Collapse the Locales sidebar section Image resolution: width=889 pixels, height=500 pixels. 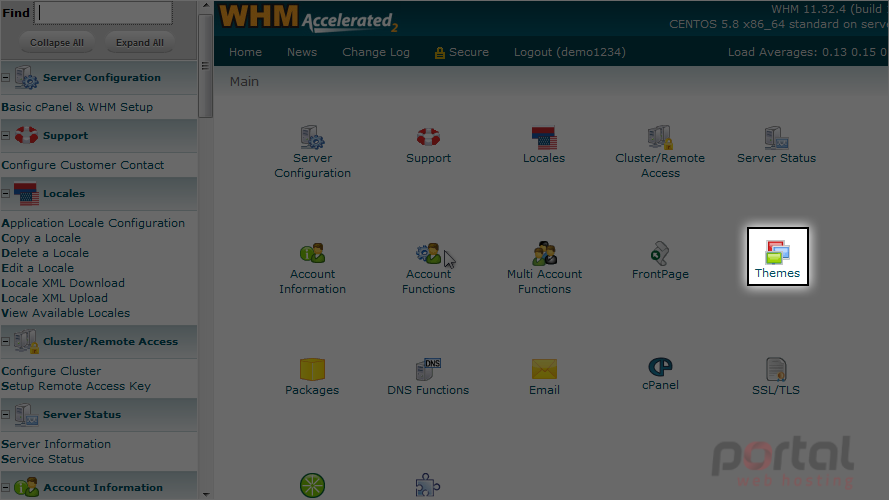tap(6, 193)
